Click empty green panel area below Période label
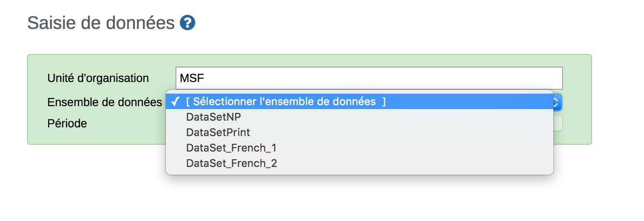Screen dimensions: 644x221 click(x=96, y=137)
